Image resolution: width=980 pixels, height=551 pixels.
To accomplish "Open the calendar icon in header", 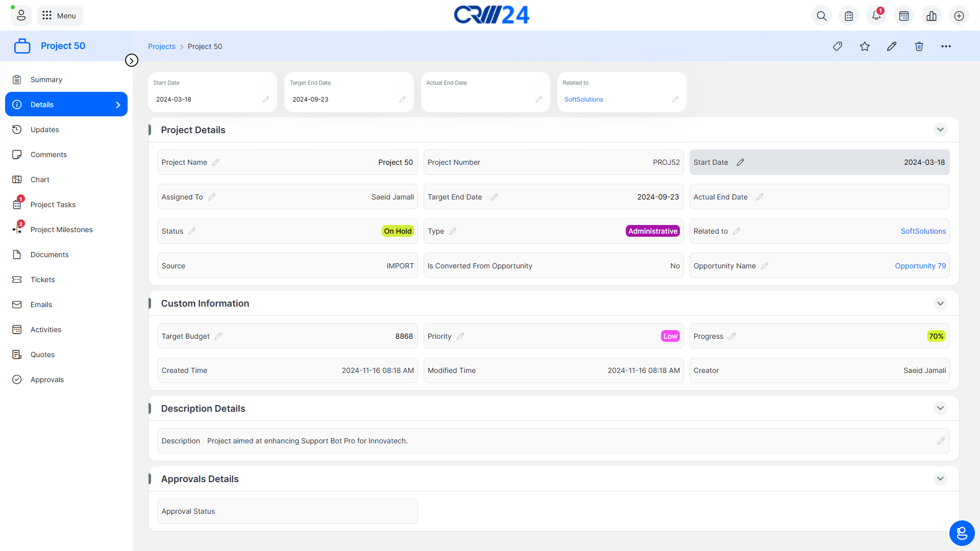I will coord(904,16).
